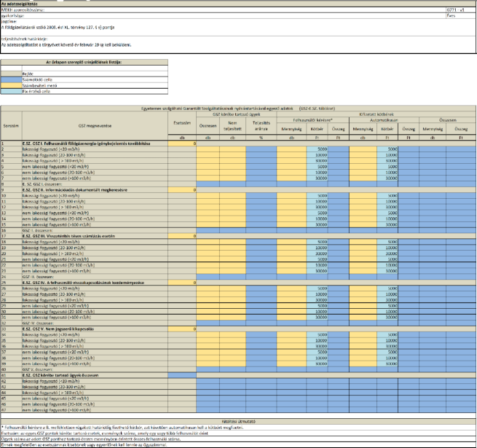Select the yellow Esetszám input in row 17

pyautogui.click(x=182, y=236)
